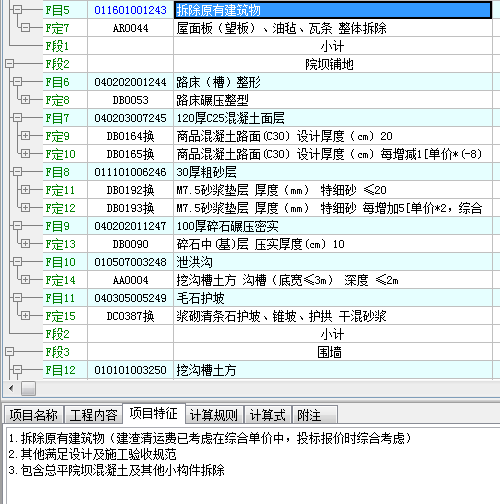This screenshot has height=504, width=500.
Task: Collapse the F目5 tree node
Action: (17, 10)
